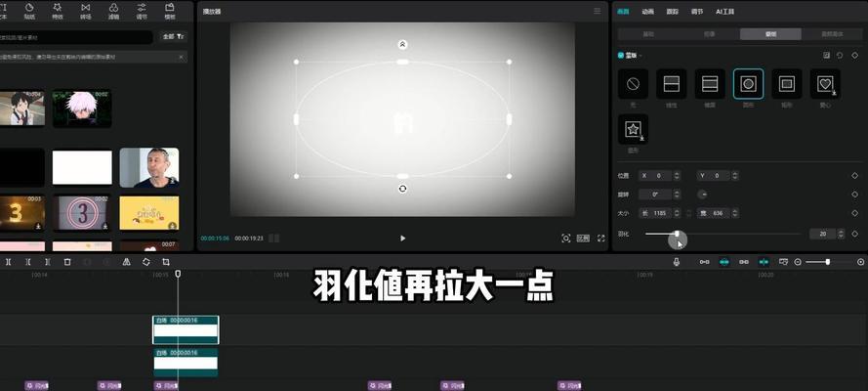Add a keyframe for the mask section

point(854,56)
